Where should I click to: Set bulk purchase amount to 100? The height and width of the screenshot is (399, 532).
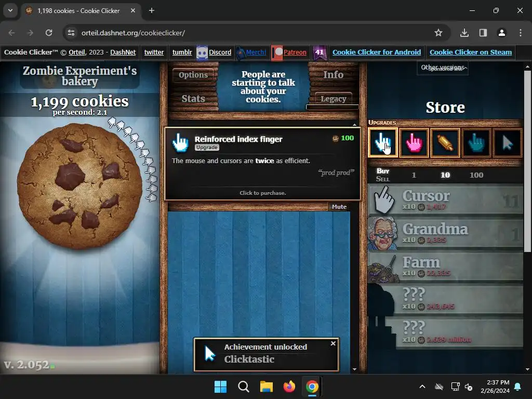[476, 175]
